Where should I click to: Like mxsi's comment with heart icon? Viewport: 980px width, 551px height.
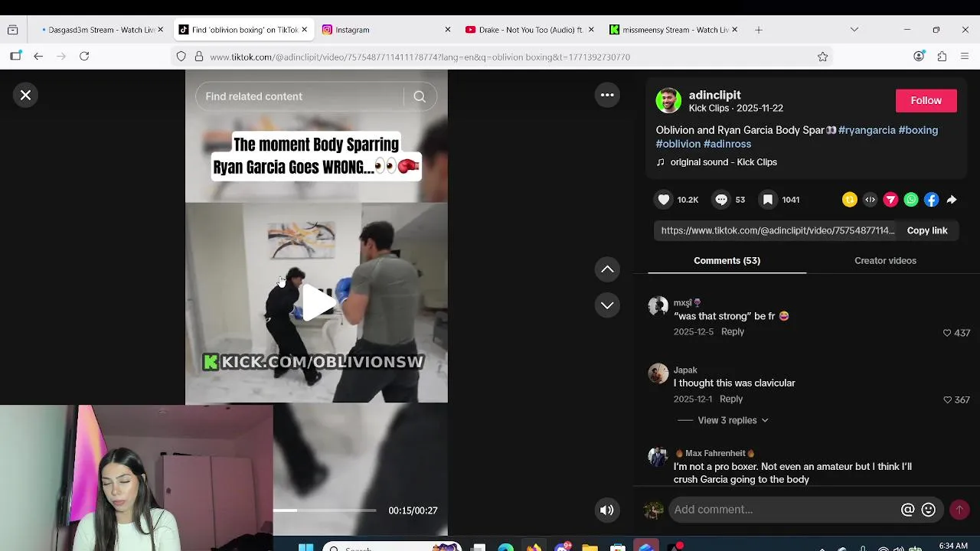[x=947, y=333]
